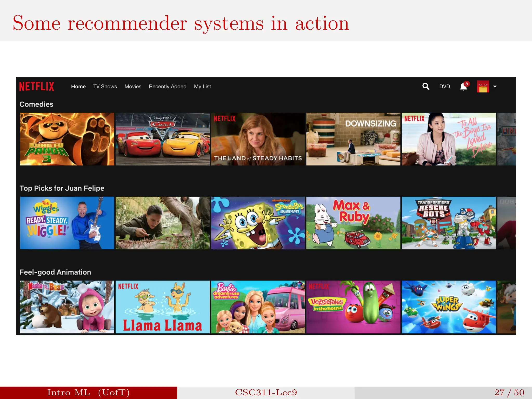Open the Movies menu
This screenshot has width=532, height=399.
tap(133, 87)
